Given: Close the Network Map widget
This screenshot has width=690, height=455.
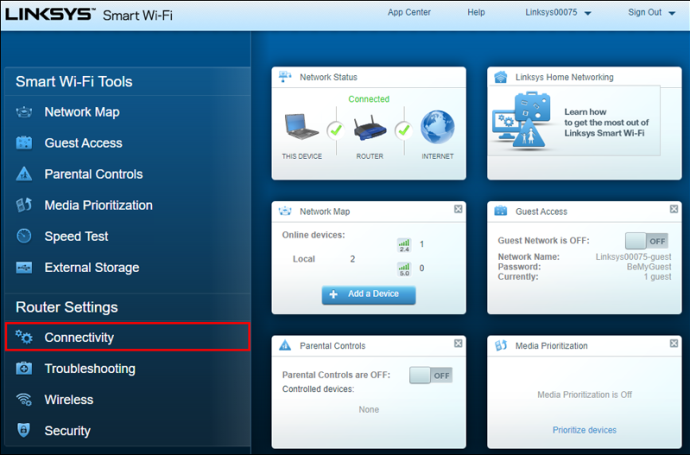Looking at the screenshot, I should click(x=458, y=209).
